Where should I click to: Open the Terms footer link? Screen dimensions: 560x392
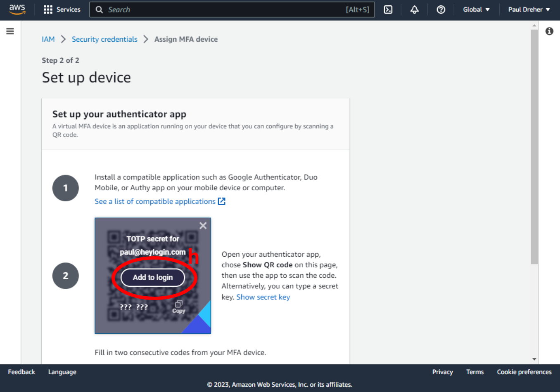(475, 372)
